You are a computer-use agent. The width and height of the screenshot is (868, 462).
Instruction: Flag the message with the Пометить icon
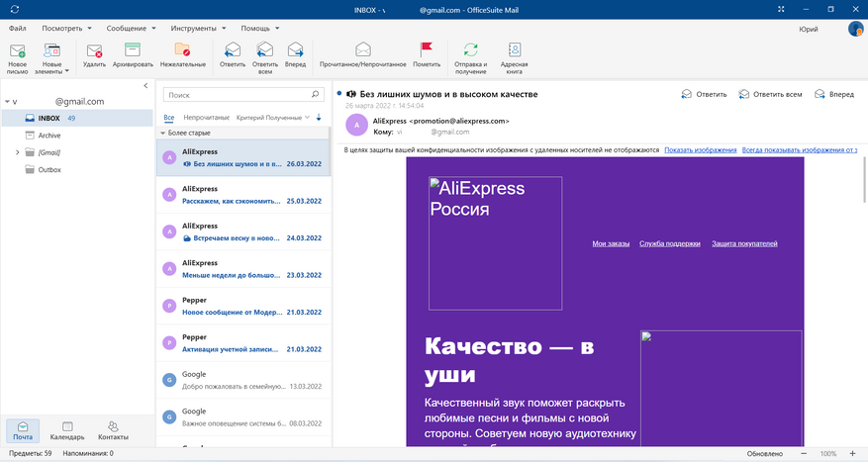click(x=427, y=49)
